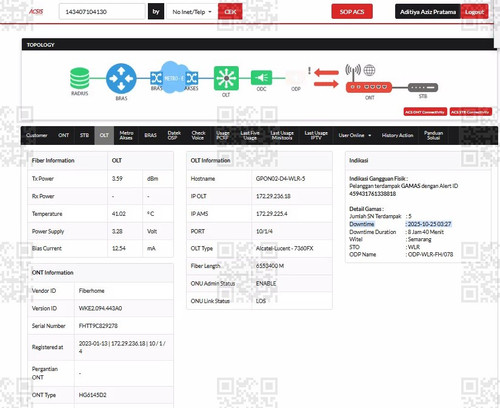Click the green ODC icon
The width and height of the screenshot is (500, 408).
pyautogui.click(x=261, y=78)
